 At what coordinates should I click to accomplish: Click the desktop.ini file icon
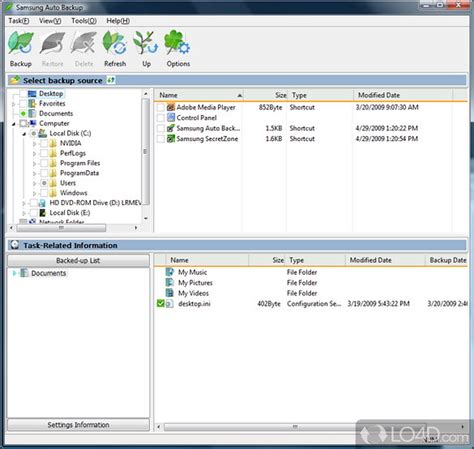point(170,304)
